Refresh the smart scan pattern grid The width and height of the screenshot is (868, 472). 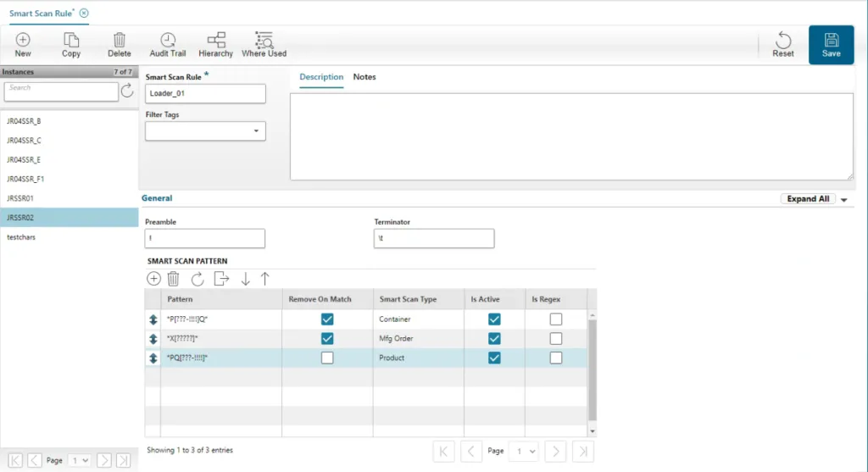(x=197, y=279)
